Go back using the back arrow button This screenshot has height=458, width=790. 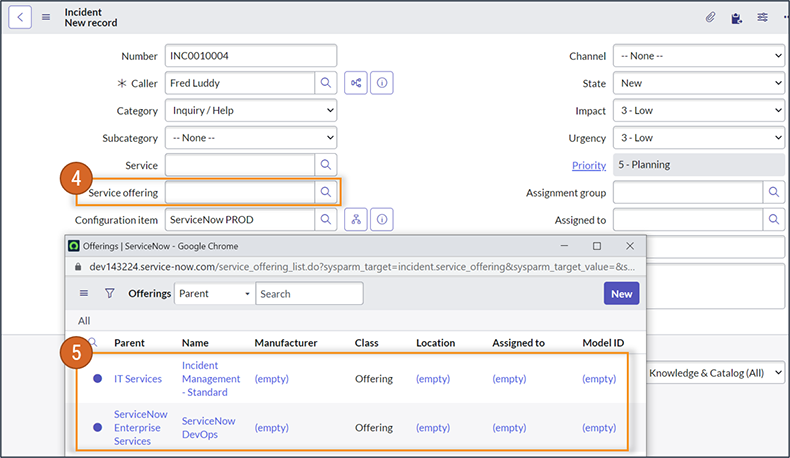click(20, 17)
